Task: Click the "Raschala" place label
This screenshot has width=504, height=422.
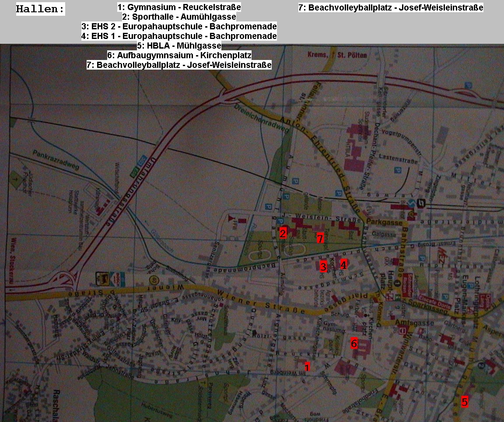Action: pyautogui.click(x=56, y=406)
